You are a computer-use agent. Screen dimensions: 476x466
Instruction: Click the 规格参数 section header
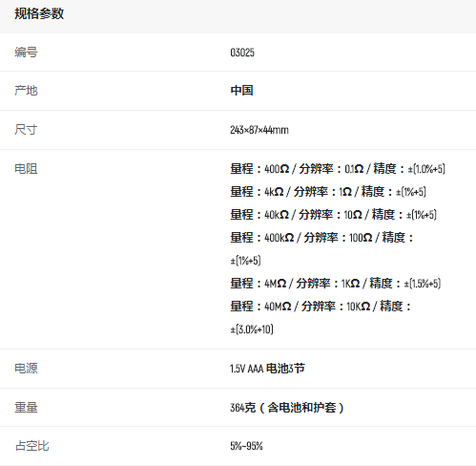pos(39,13)
